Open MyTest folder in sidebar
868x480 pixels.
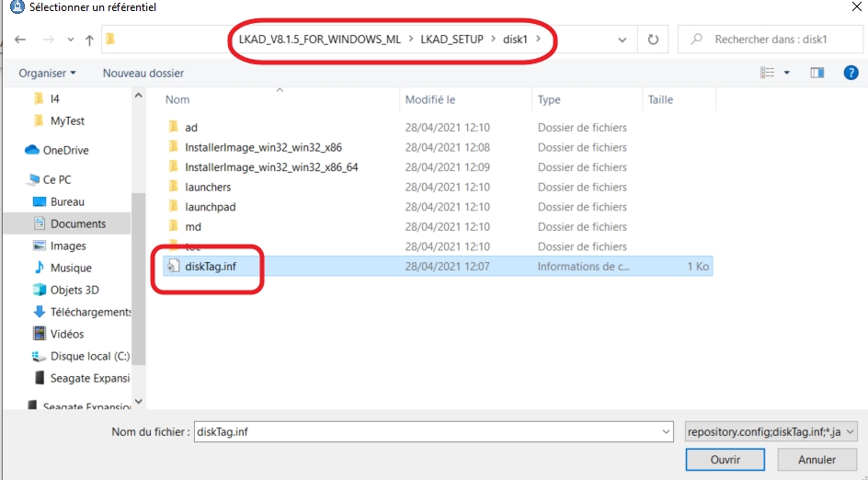pos(67,120)
